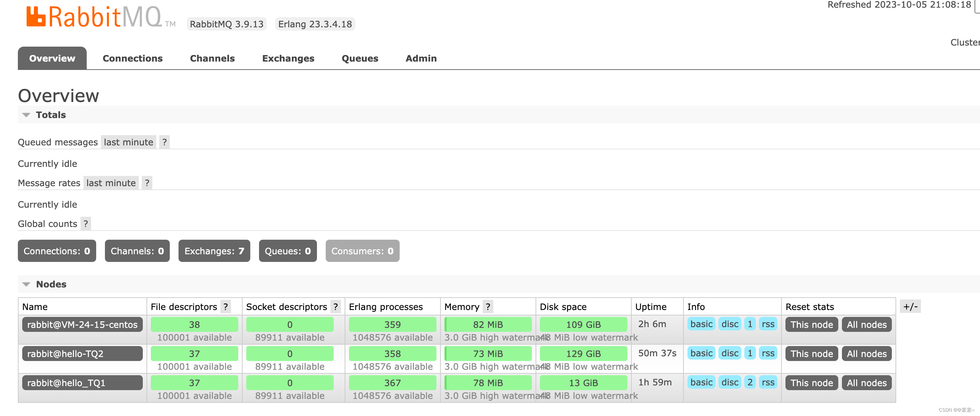Image resolution: width=980 pixels, height=416 pixels.
Task: Switch to the Connections tab
Action: (132, 58)
